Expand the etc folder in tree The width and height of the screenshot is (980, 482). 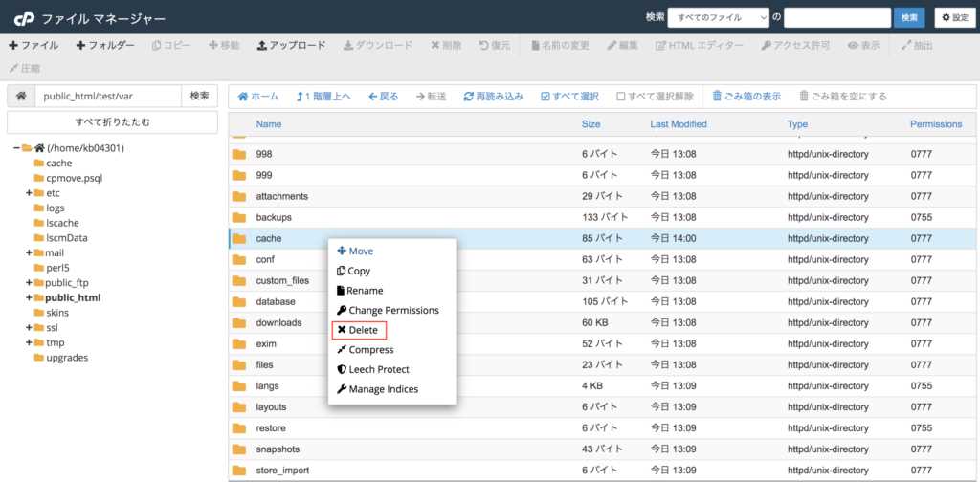tap(29, 193)
